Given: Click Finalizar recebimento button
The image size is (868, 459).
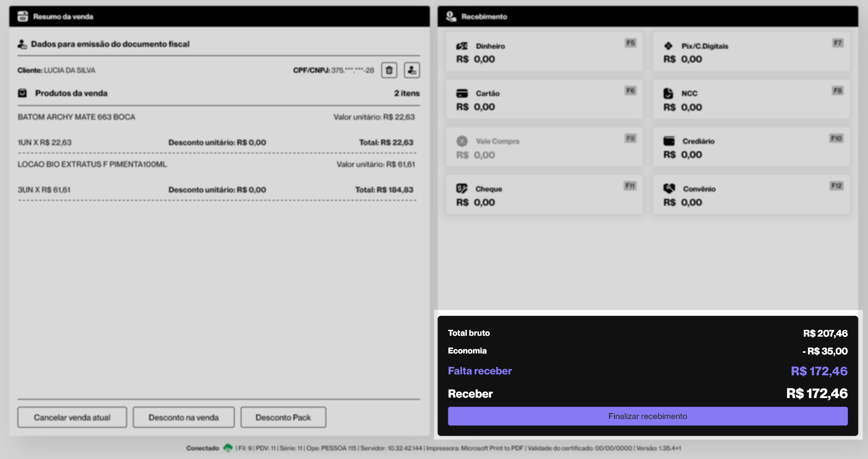Looking at the screenshot, I should (647, 416).
